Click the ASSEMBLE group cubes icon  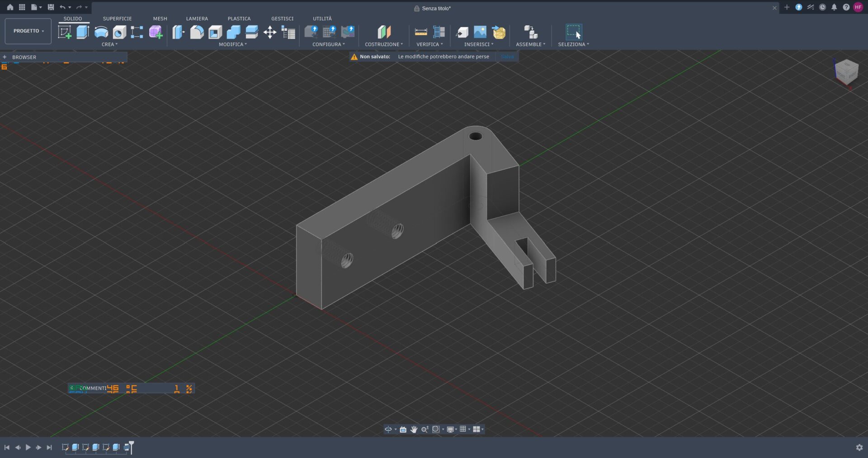(531, 32)
